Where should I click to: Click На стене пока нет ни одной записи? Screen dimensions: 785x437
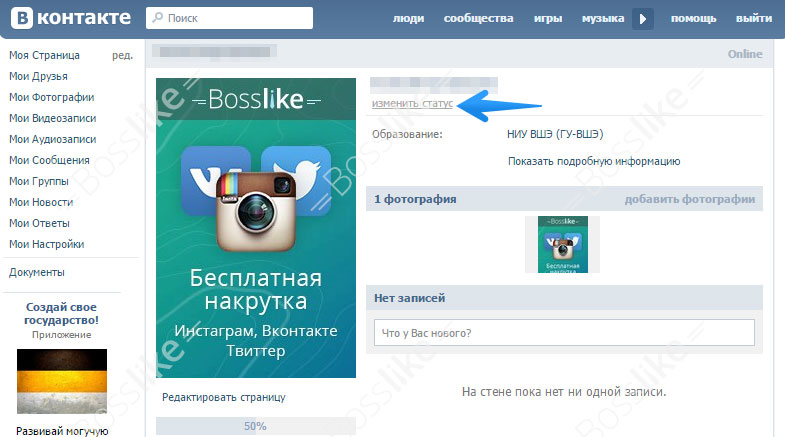(x=564, y=392)
